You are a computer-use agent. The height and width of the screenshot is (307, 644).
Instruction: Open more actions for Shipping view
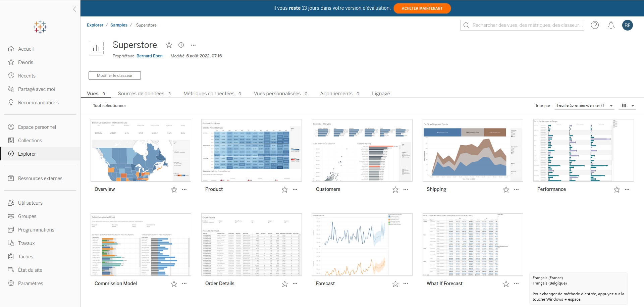516,190
